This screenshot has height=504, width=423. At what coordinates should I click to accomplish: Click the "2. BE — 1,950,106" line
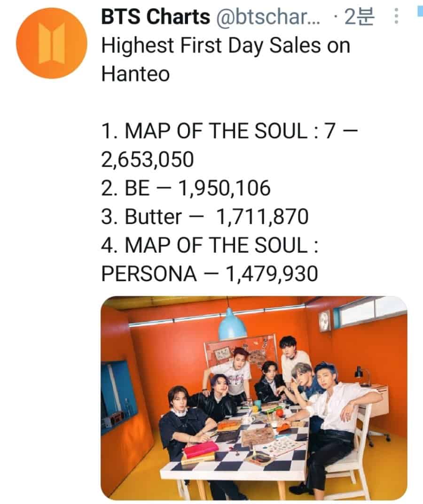coord(186,189)
